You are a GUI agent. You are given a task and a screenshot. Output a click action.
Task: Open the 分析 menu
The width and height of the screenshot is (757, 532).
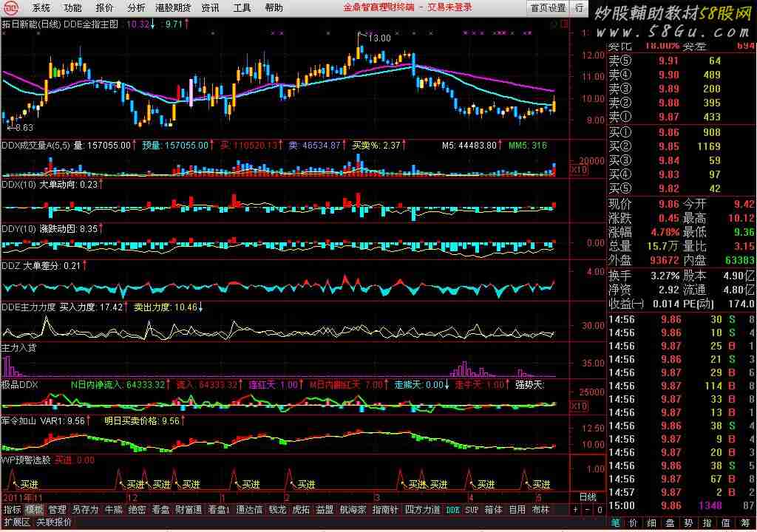coord(136,8)
